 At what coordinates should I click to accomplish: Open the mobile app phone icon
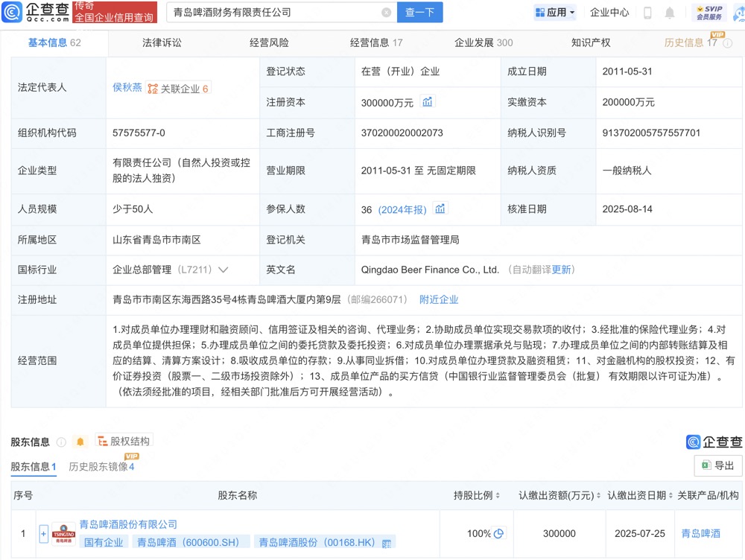point(647,13)
